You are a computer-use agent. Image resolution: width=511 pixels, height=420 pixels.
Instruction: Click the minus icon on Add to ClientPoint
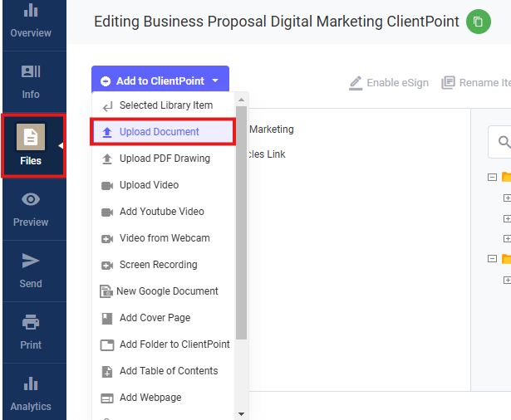tap(106, 81)
